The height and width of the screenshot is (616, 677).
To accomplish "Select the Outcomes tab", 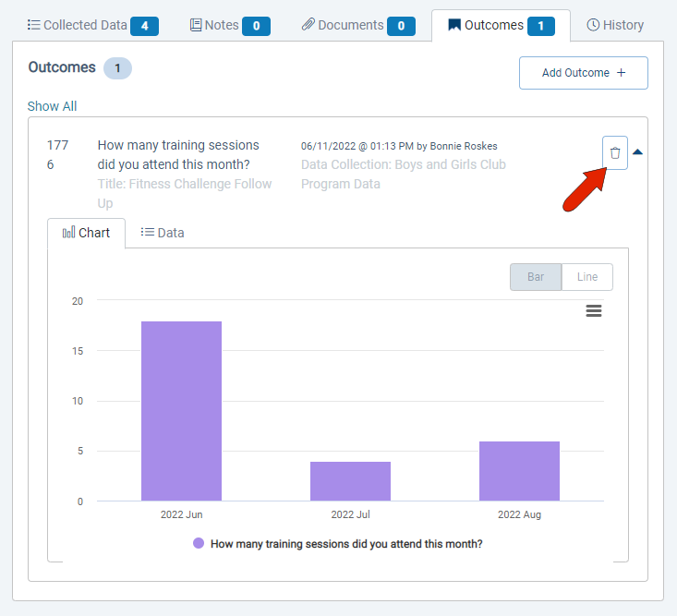I will [x=501, y=25].
